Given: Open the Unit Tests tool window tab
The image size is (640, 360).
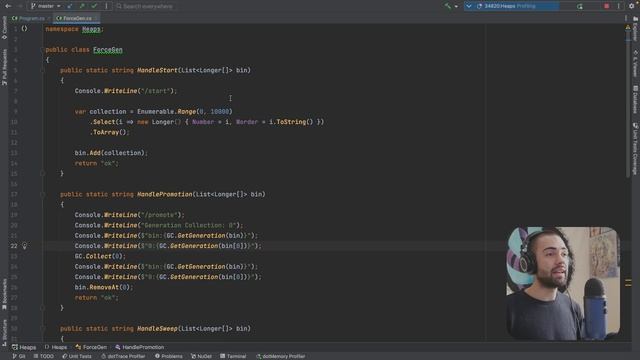Looking at the screenshot, I should [77, 356].
